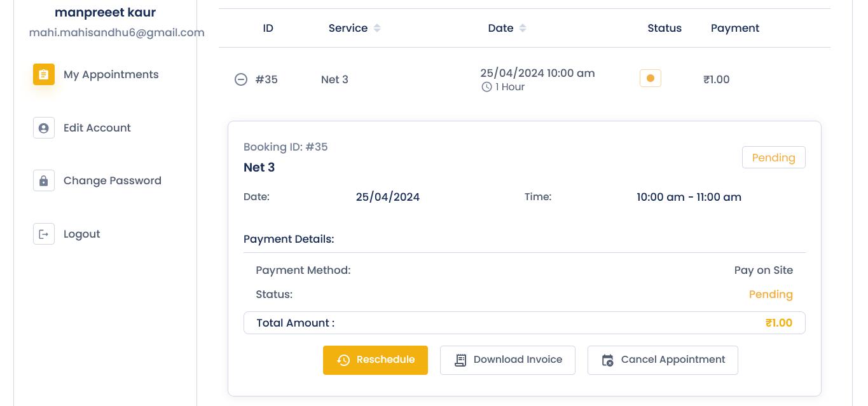
Task: Click the Total Amount row
Action: [524, 323]
